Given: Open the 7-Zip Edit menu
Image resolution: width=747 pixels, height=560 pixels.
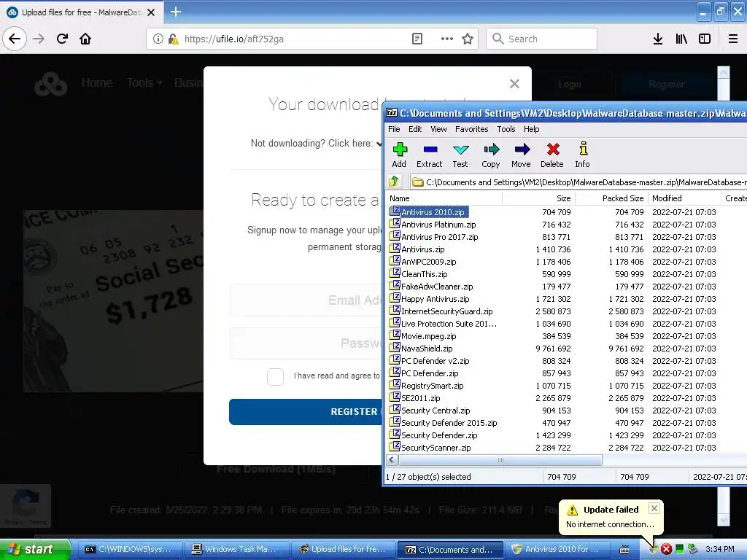Looking at the screenshot, I should 415,129.
